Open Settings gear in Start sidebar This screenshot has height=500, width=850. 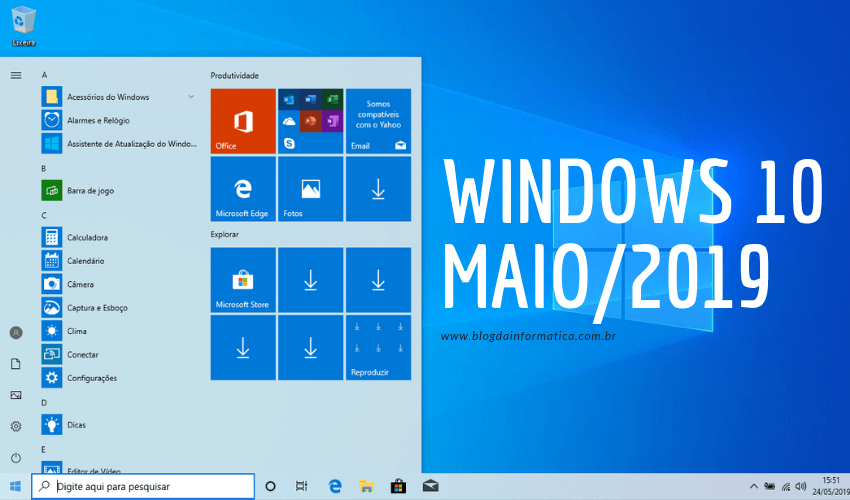tap(16, 426)
